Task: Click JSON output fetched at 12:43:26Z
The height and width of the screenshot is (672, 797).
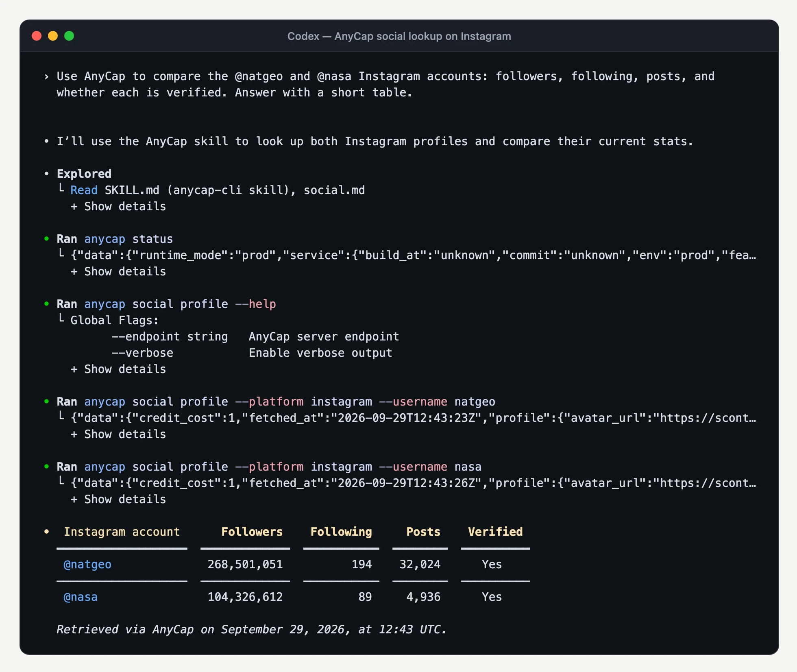Action: click(413, 483)
